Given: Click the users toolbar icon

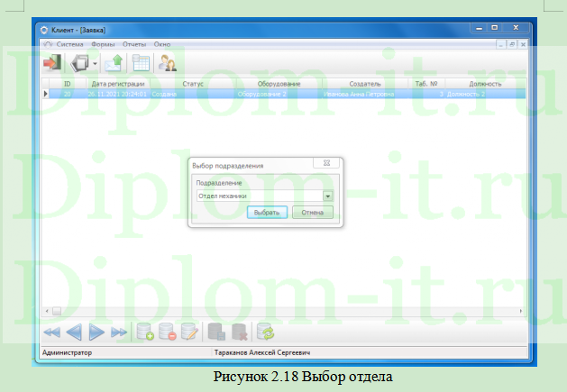Looking at the screenshot, I should coord(168,63).
